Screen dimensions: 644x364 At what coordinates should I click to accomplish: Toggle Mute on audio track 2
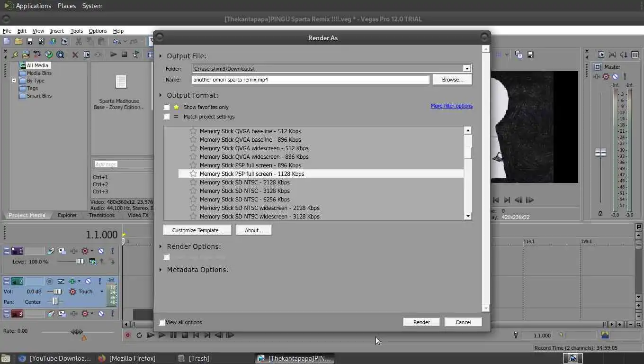click(x=88, y=282)
